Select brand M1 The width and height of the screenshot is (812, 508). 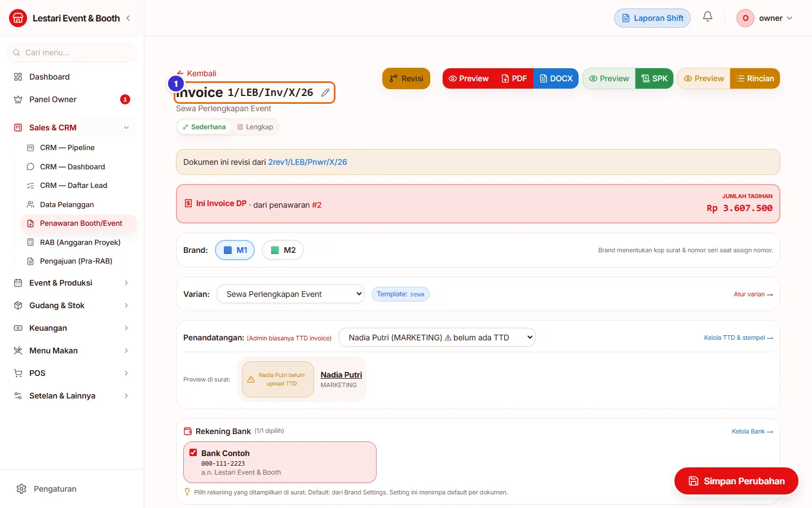click(235, 250)
